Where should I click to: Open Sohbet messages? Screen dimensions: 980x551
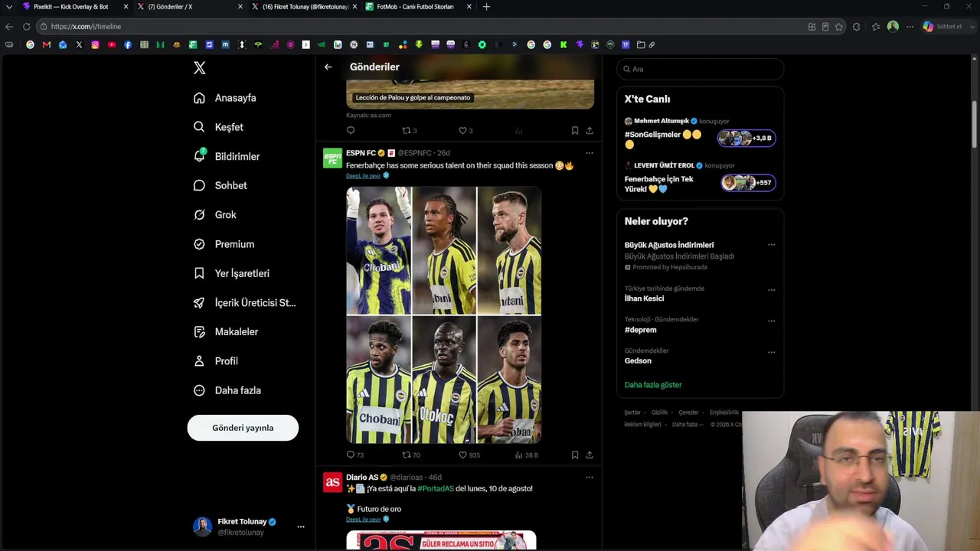tap(220, 185)
